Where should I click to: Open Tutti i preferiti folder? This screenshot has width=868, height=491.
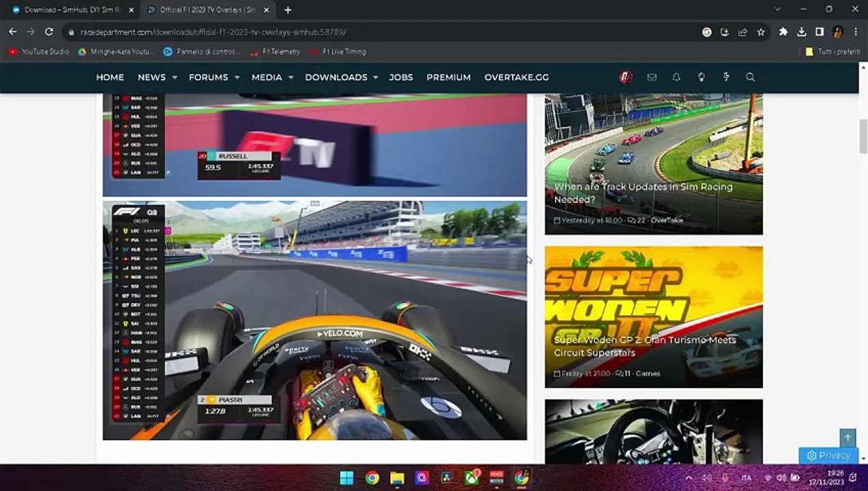pos(833,52)
